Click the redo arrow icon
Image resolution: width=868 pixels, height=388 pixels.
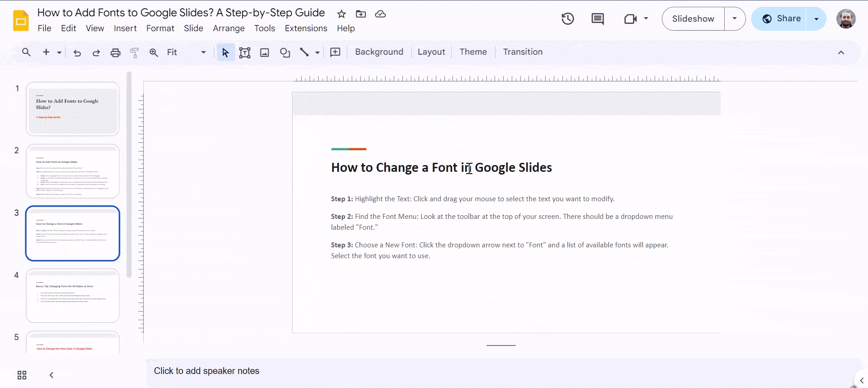[96, 52]
